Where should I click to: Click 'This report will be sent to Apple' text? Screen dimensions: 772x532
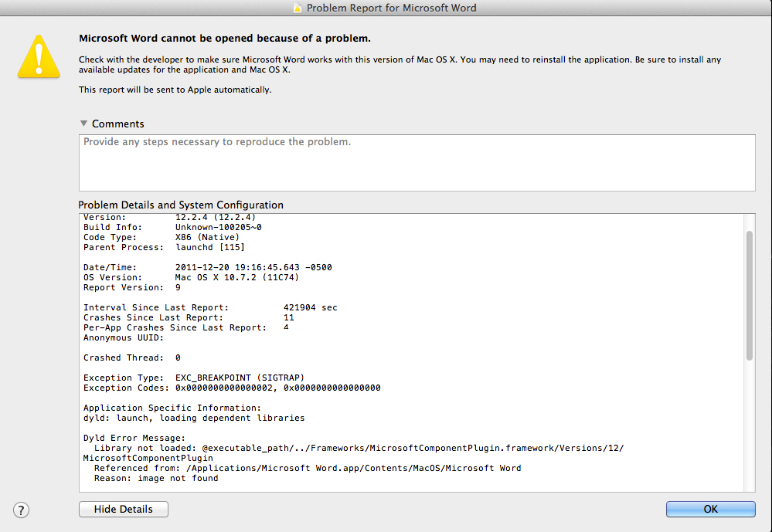[x=175, y=90]
